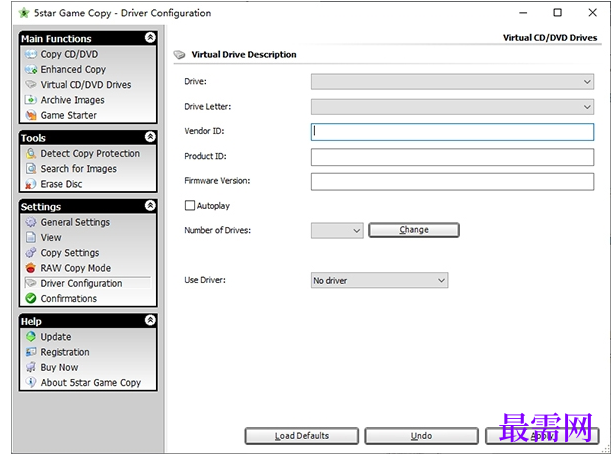Select the Driver Configuration entry
Image resolution: width=611 pixels, height=459 pixels.
[x=81, y=283]
